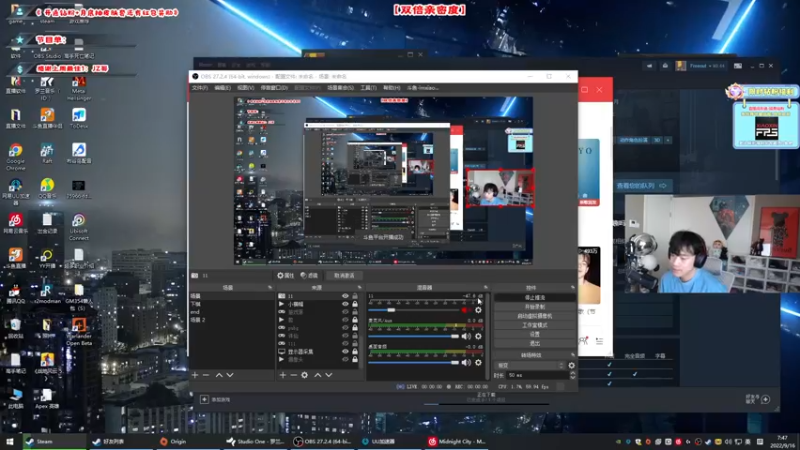Open source properties gear in Sources toolbar

click(305, 375)
